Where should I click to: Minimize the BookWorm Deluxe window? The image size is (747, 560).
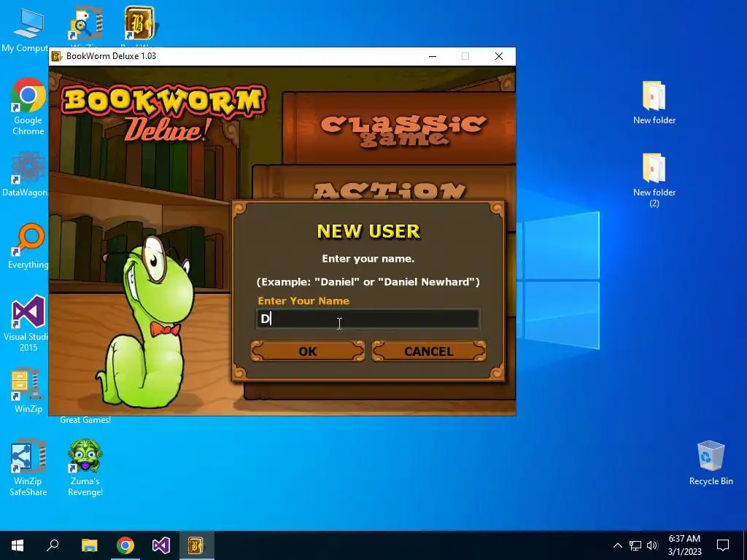pos(433,56)
